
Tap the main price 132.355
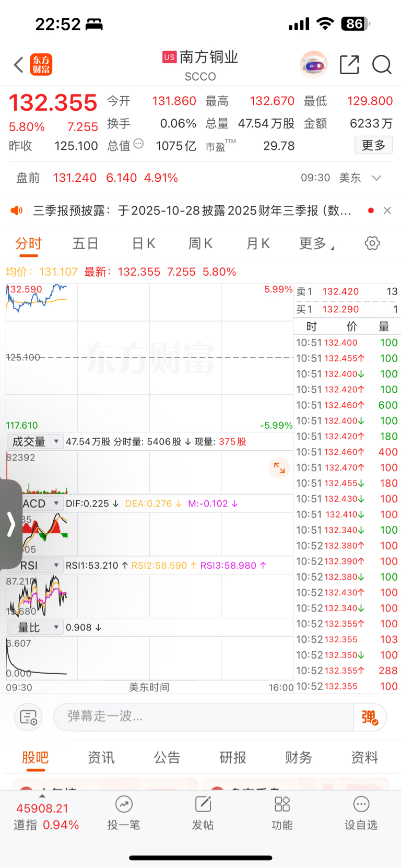53,102
